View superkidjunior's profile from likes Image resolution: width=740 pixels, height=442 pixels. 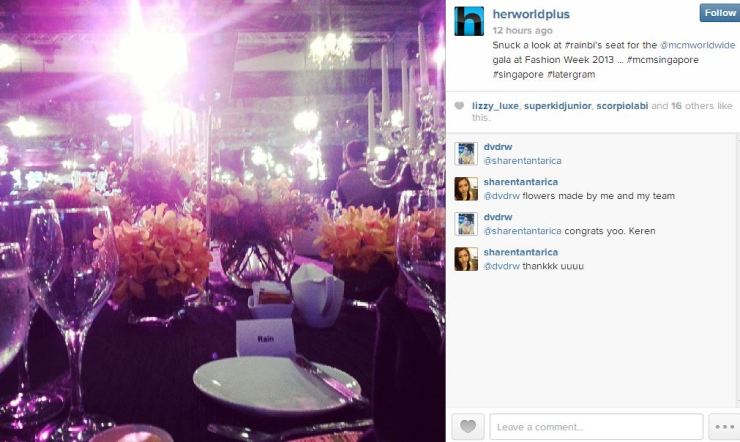(557, 106)
